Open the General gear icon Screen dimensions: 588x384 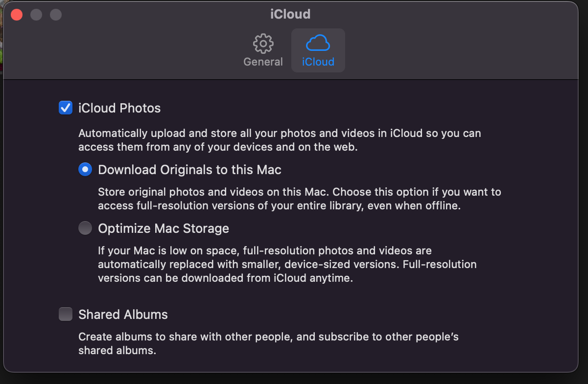coord(263,44)
